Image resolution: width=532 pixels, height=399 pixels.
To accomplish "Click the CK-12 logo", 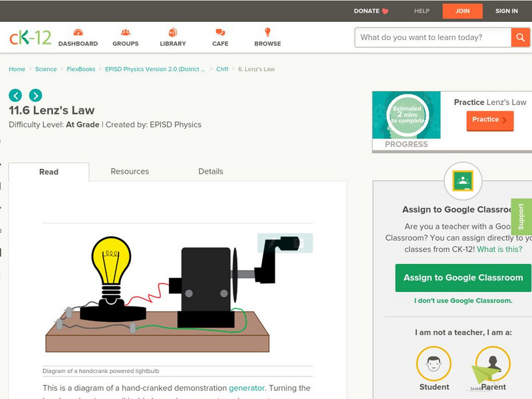I will (30, 37).
